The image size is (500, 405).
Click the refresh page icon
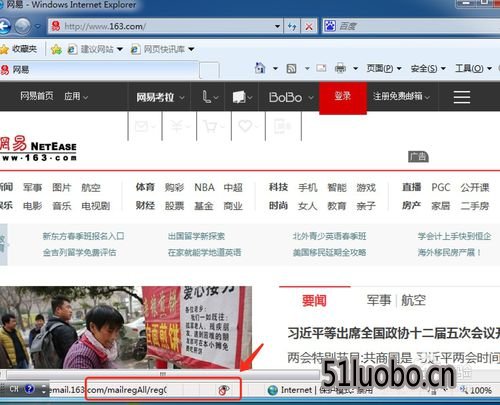click(292, 27)
